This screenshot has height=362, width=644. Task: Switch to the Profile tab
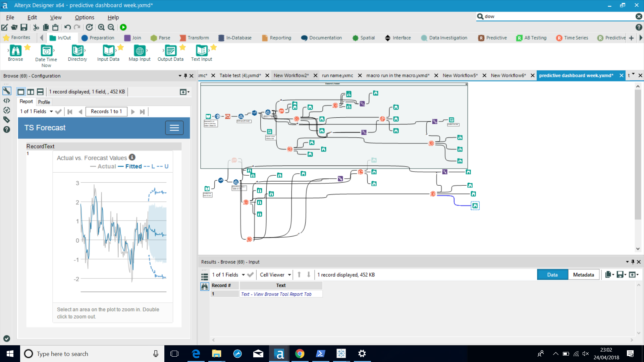pyautogui.click(x=44, y=102)
